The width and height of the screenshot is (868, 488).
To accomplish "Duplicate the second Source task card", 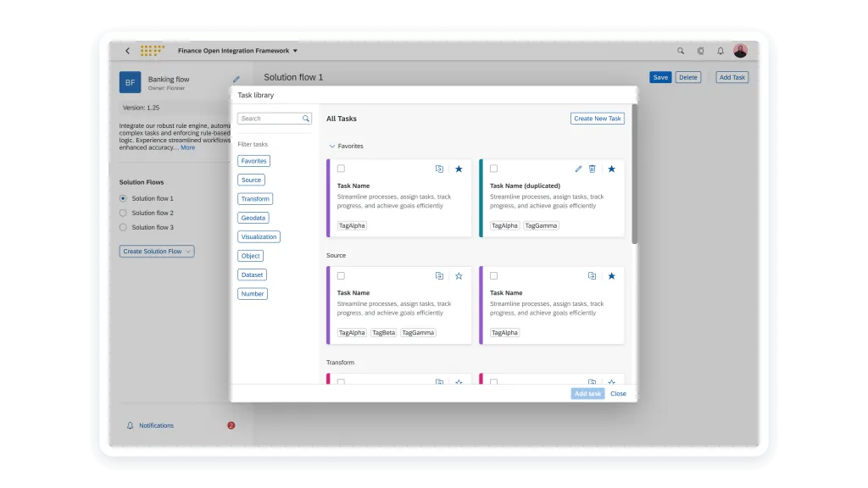I will pyautogui.click(x=592, y=276).
